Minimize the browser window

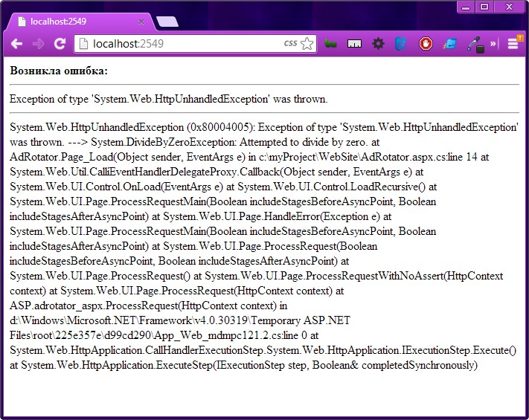point(466,7)
